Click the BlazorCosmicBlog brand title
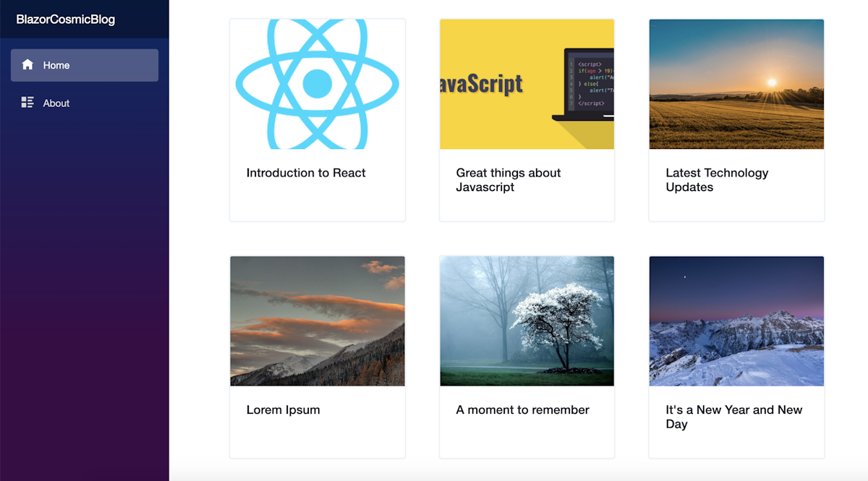 click(65, 20)
